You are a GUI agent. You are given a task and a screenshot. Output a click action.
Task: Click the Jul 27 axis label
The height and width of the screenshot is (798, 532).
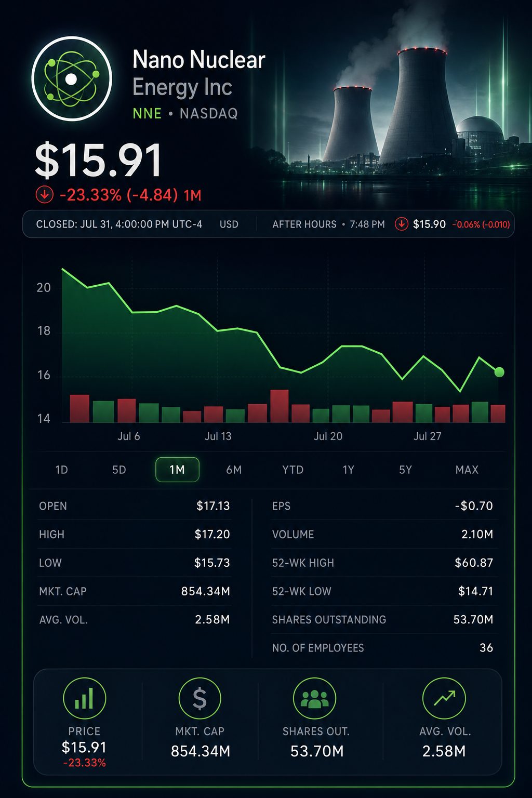pyautogui.click(x=427, y=436)
